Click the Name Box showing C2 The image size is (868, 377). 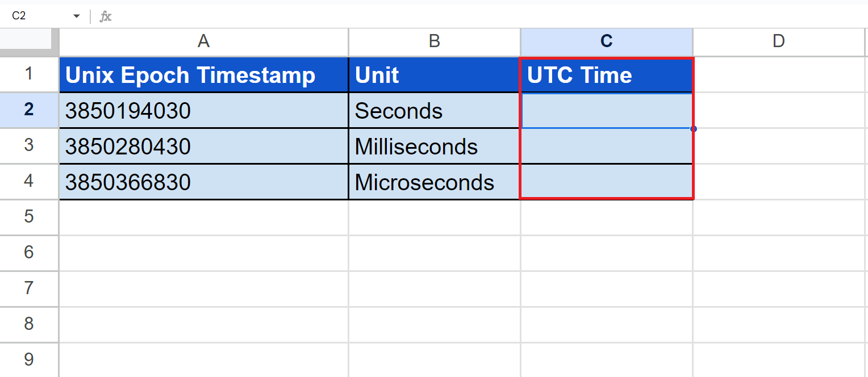click(x=34, y=16)
